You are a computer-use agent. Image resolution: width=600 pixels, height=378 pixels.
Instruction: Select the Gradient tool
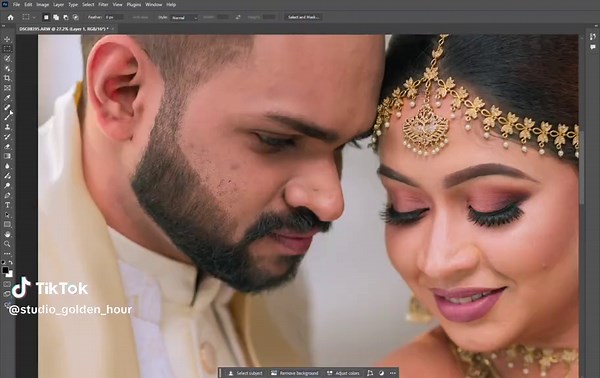point(7,156)
